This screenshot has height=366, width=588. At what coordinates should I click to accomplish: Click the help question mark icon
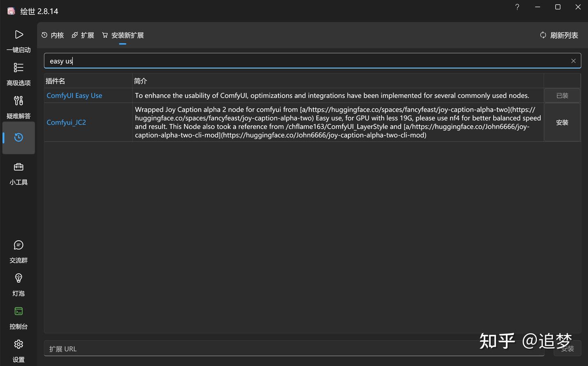517,7
